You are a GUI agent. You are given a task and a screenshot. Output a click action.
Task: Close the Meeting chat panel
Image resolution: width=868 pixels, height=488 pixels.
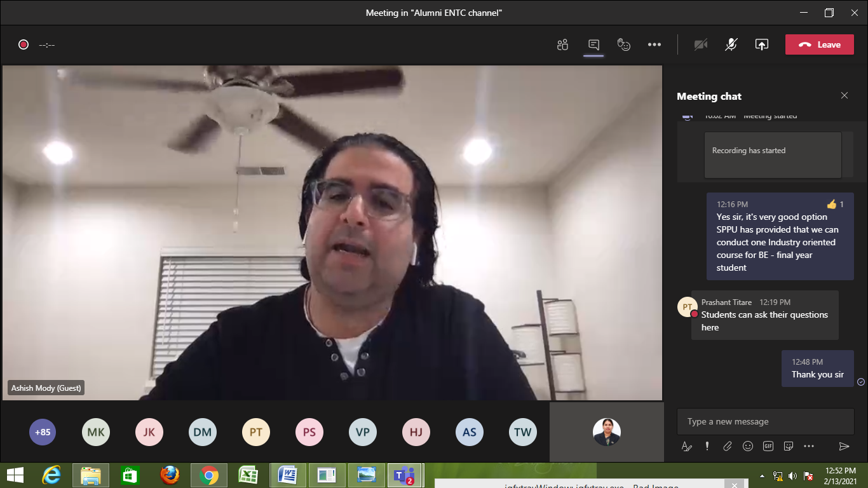click(844, 95)
